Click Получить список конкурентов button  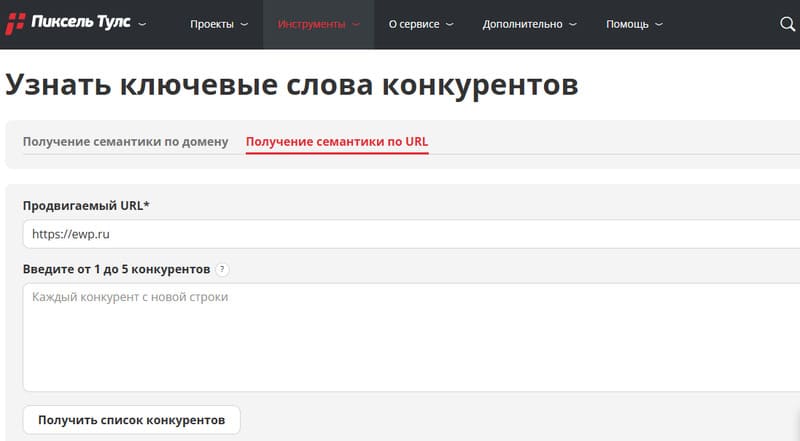pyautogui.click(x=132, y=420)
